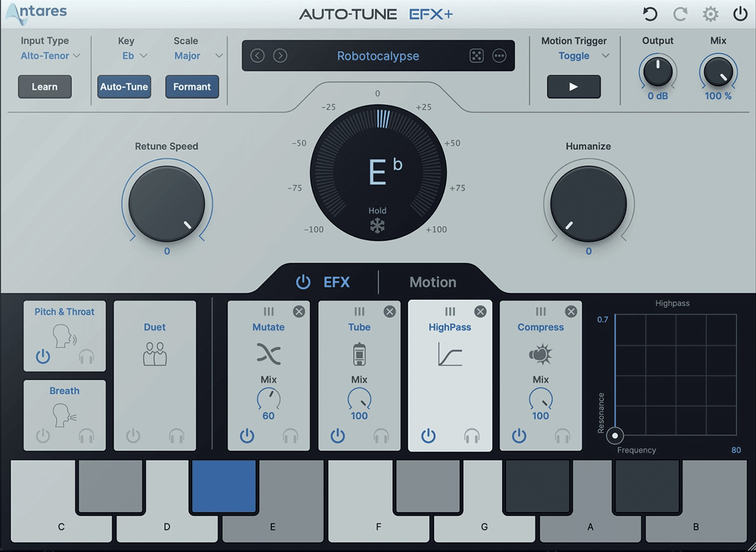Remove the Tube effect with its X
Viewport: 756px width, 552px height.
390,311
